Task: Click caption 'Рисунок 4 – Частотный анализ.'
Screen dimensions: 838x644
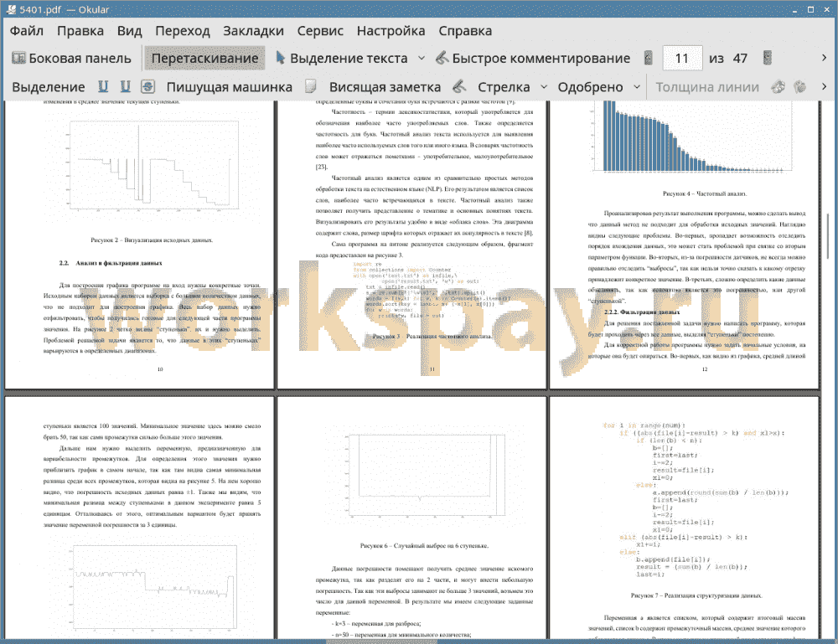Action: (x=705, y=193)
